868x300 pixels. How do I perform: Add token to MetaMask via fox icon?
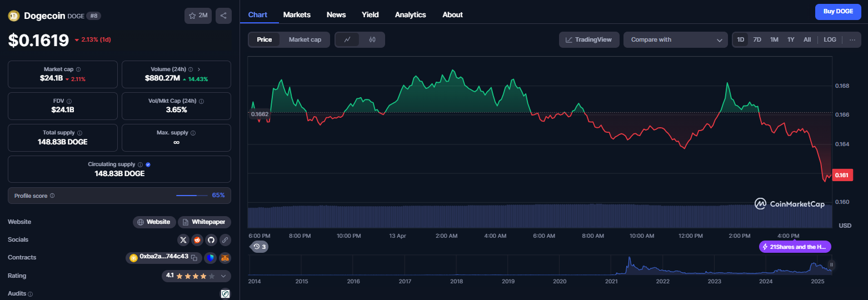tap(225, 258)
